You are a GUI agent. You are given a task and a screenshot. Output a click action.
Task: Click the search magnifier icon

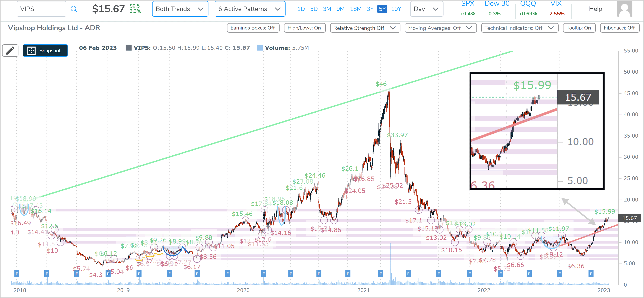pos(74,9)
